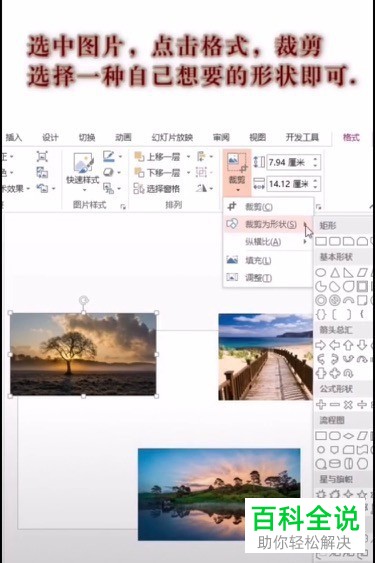Select the pie shape in 基本形状
This screenshot has width=375, height=563.
(x=321, y=287)
